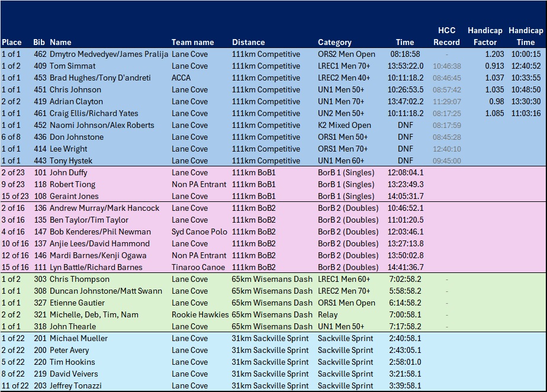Select the Handicap Factor column header
Image resolution: width=547 pixels, height=392 pixels.
pyautogui.click(x=485, y=36)
